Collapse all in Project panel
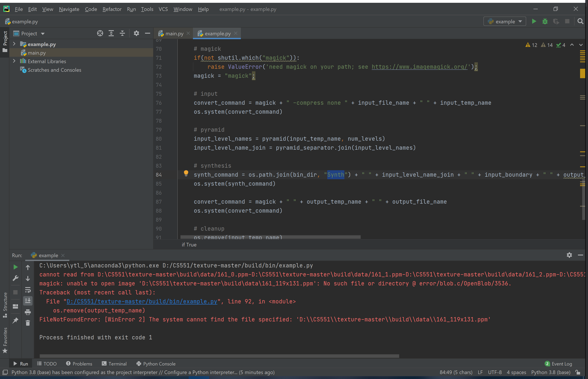This screenshot has height=379, width=588. 122,33
